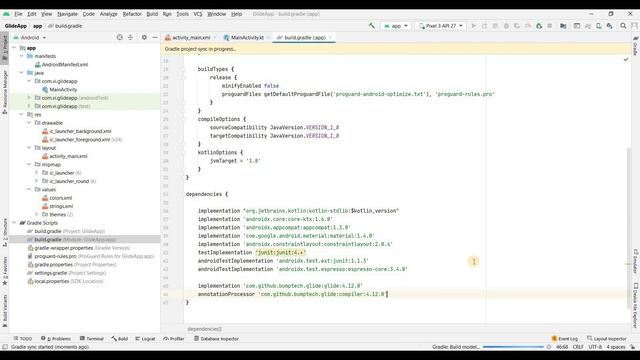Select AndroidManifest.xml in project tree

(x=64, y=64)
